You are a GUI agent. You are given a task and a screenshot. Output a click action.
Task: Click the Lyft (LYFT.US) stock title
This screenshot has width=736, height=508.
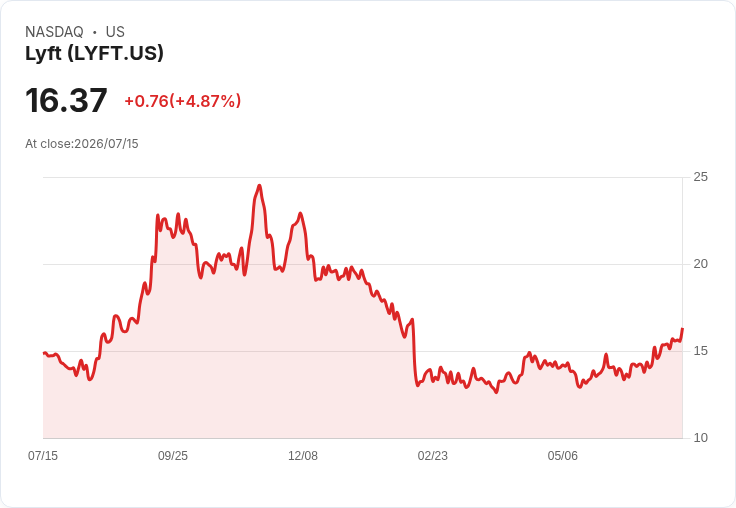coord(94,53)
